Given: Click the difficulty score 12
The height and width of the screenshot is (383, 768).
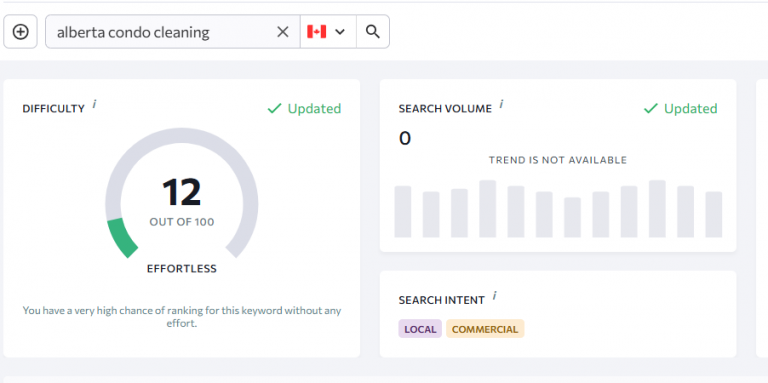Looking at the screenshot, I should 182,192.
